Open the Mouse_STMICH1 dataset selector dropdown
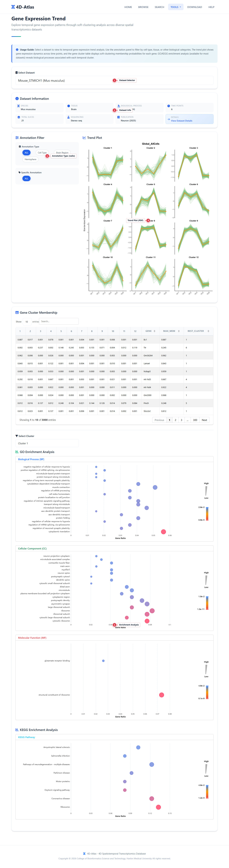The image size is (229, 868). point(114,81)
